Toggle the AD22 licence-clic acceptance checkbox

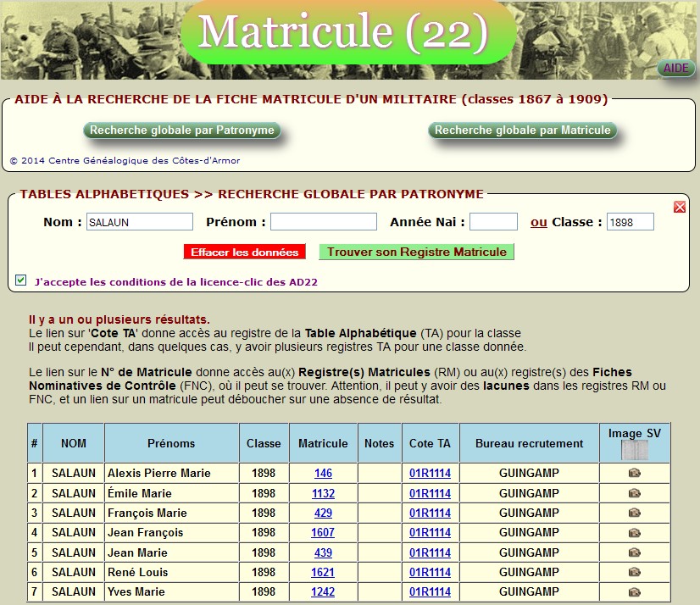click(21, 280)
